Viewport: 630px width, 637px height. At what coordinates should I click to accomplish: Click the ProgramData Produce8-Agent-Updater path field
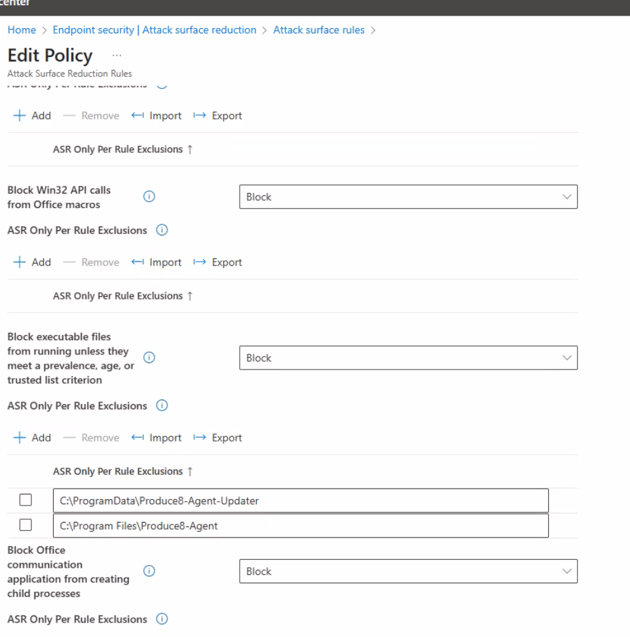point(300,500)
